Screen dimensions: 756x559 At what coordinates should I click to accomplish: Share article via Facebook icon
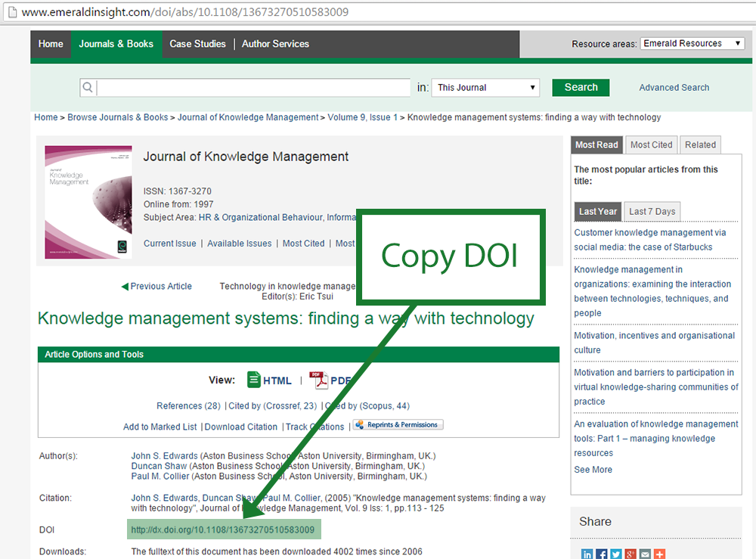[x=601, y=554]
